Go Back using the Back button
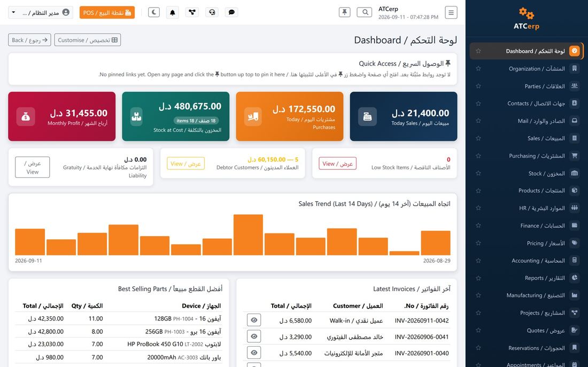 point(29,40)
